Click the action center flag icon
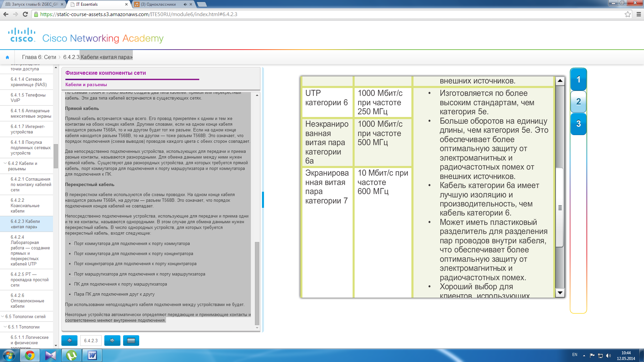The height and width of the screenshot is (362, 644). 592,355
